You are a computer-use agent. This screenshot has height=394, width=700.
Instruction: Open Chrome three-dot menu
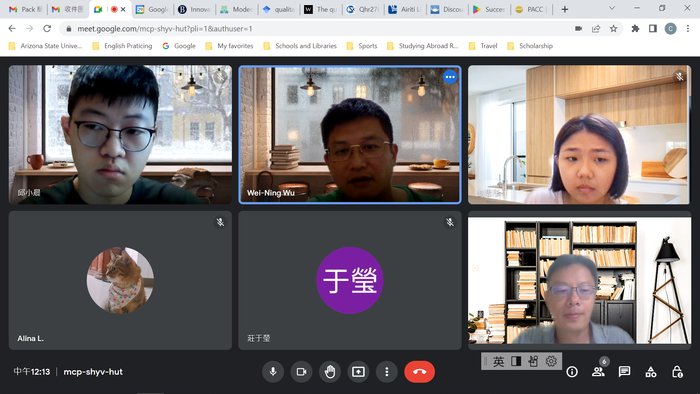tap(688, 29)
